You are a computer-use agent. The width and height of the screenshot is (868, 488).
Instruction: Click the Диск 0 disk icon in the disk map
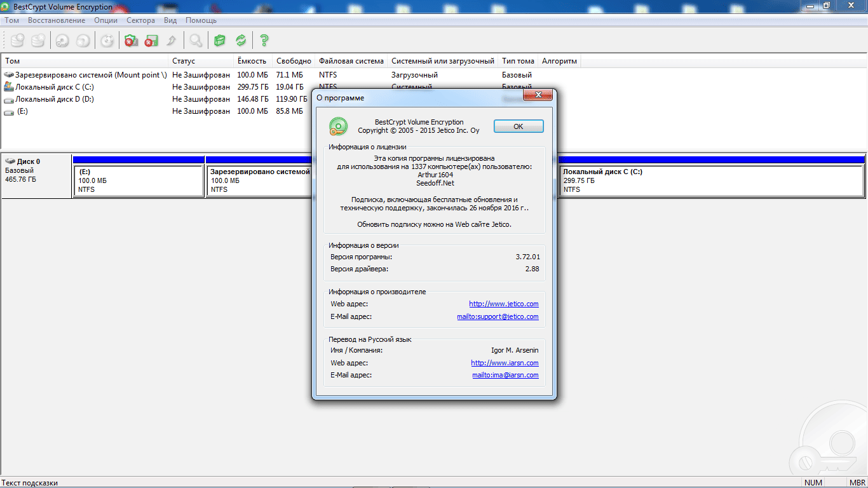pos(10,161)
